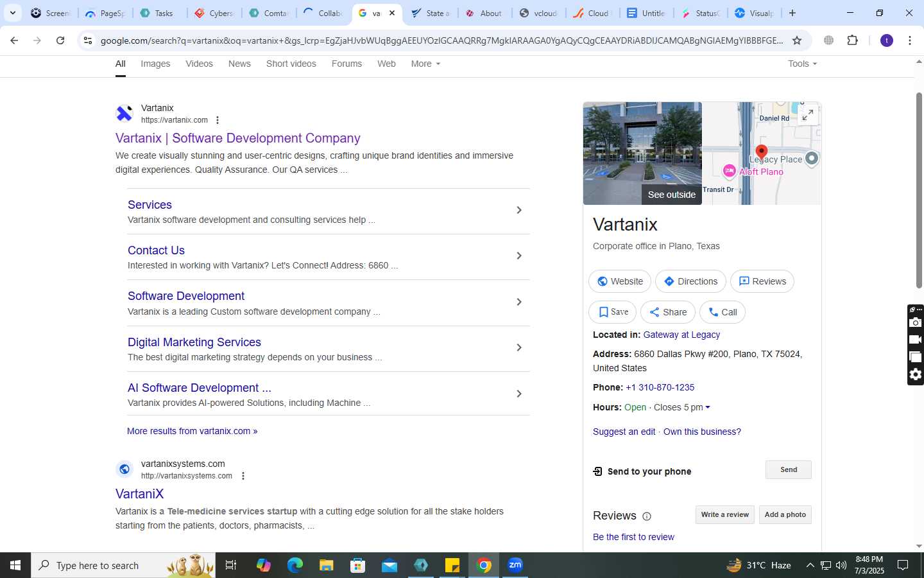Click Be the first to review link
Image resolution: width=924 pixels, height=578 pixels.
[633, 537]
